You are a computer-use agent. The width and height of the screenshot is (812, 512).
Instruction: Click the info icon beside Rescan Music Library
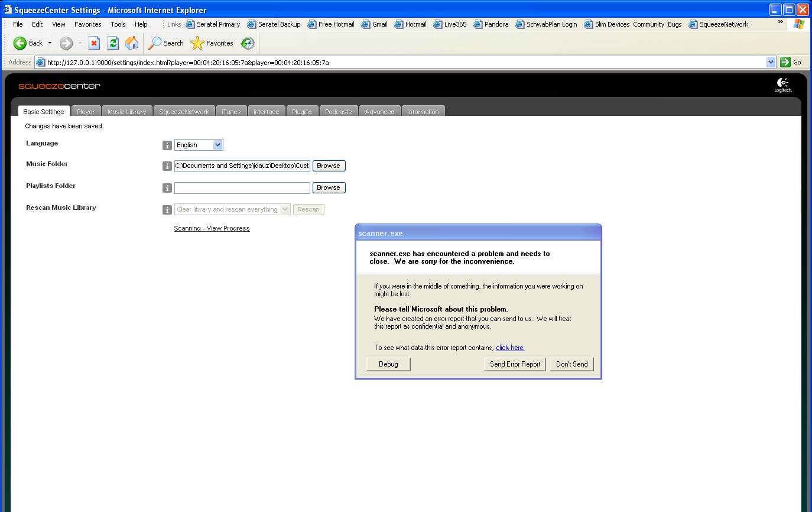(x=167, y=210)
